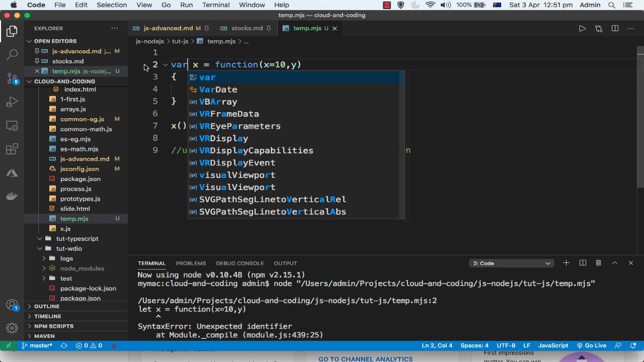Click GO TO CHANNEL ANALYTICS in background window
Viewport: 644px width, 362px height.
366,358
